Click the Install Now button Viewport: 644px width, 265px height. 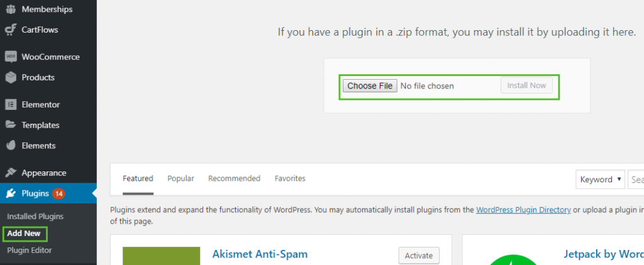click(x=526, y=85)
